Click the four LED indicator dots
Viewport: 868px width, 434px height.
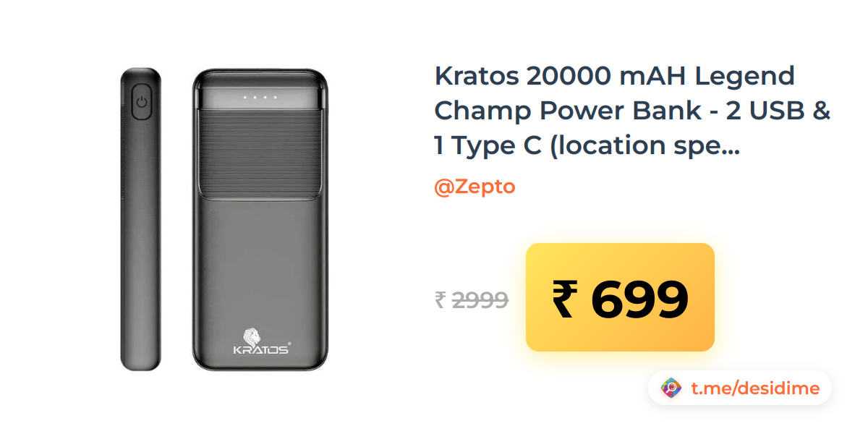click(260, 97)
